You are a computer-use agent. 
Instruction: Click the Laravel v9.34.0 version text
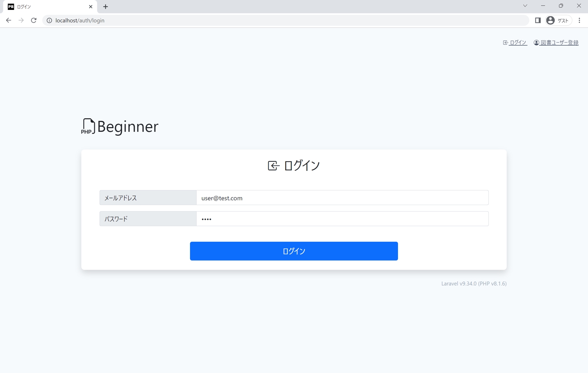click(x=474, y=284)
